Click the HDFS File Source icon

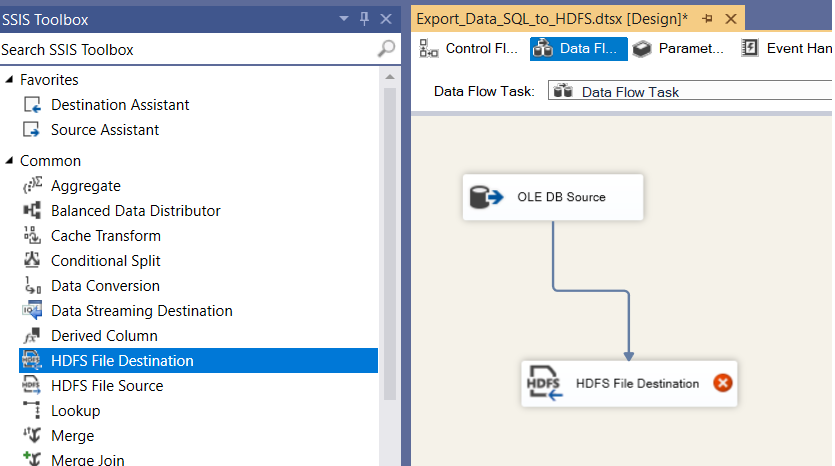click(x=32, y=386)
